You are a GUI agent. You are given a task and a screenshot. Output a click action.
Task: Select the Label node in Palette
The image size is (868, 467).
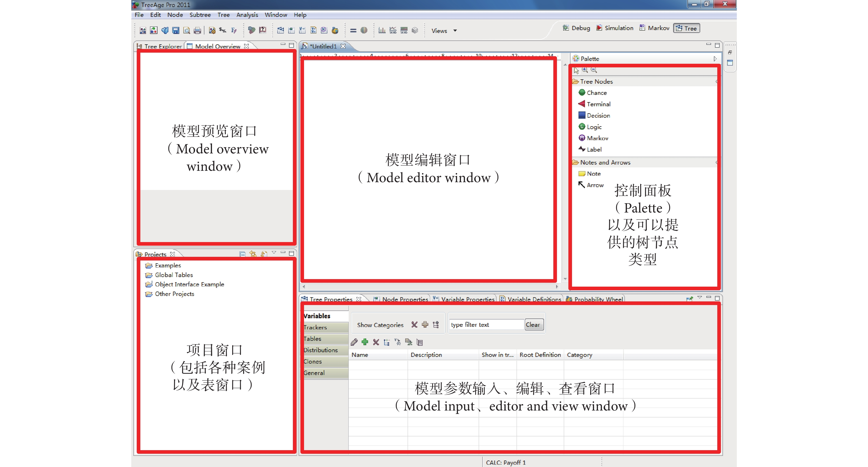pos(590,150)
